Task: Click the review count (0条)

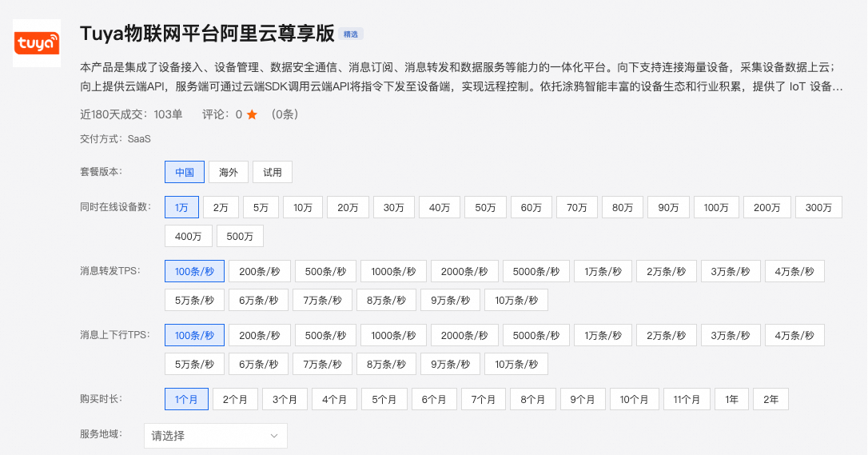Action: (285, 114)
